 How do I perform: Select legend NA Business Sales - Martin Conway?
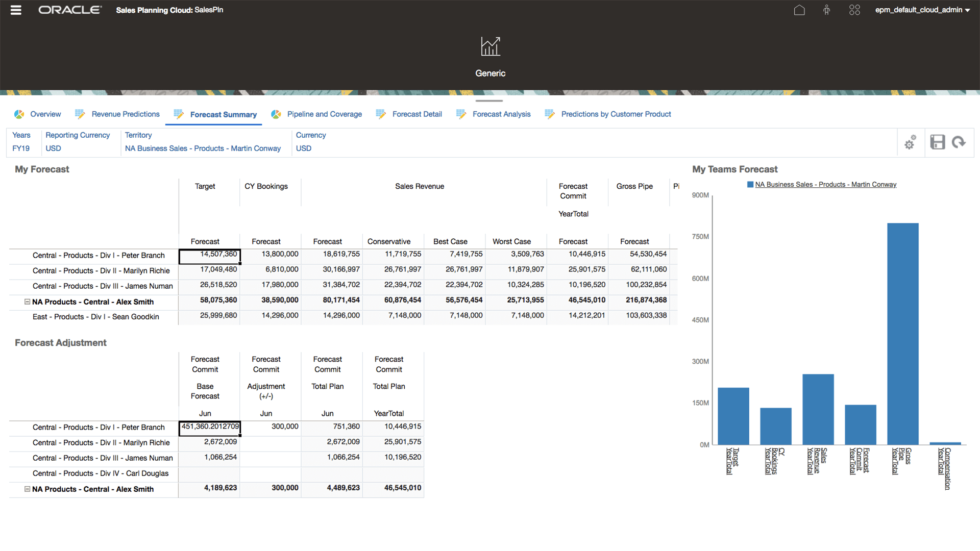826,184
